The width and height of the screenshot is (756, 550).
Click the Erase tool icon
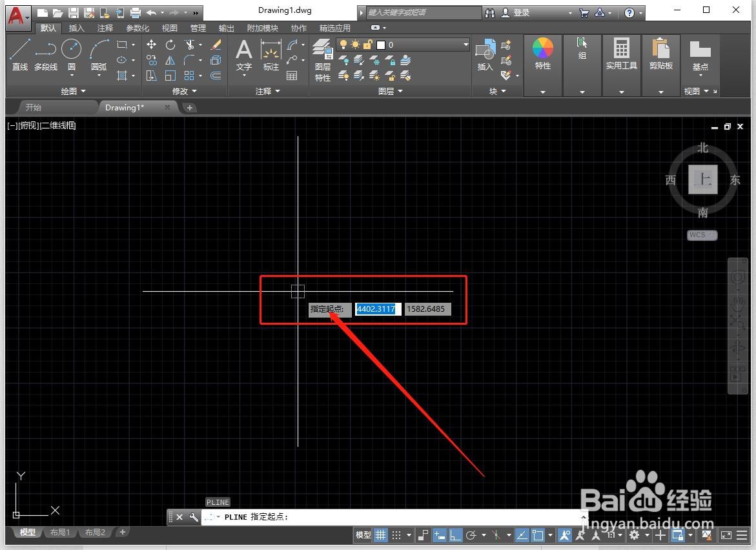tap(216, 45)
